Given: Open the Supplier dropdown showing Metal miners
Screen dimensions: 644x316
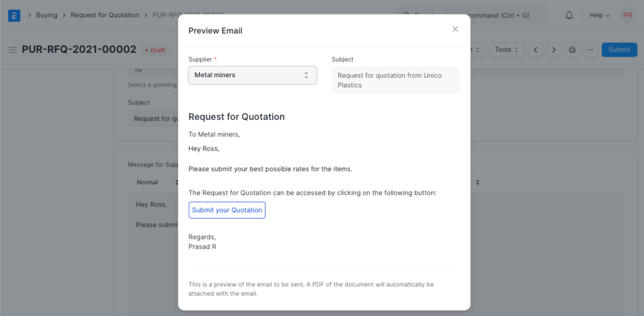Looking at the screenshot, I should coord(252,75).
